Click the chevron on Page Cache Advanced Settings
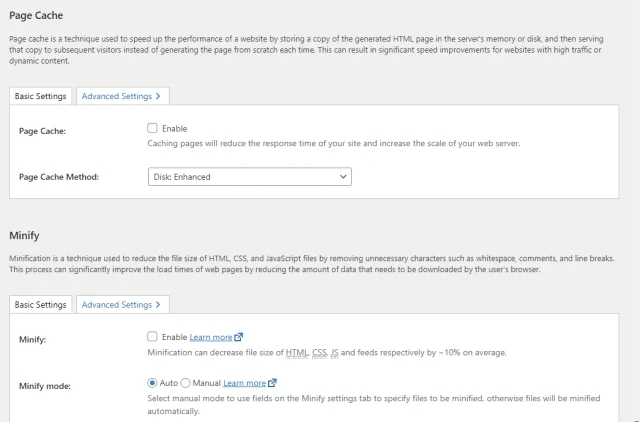The image size is (640, 422). pyautogui.click(x=158, y=96)
